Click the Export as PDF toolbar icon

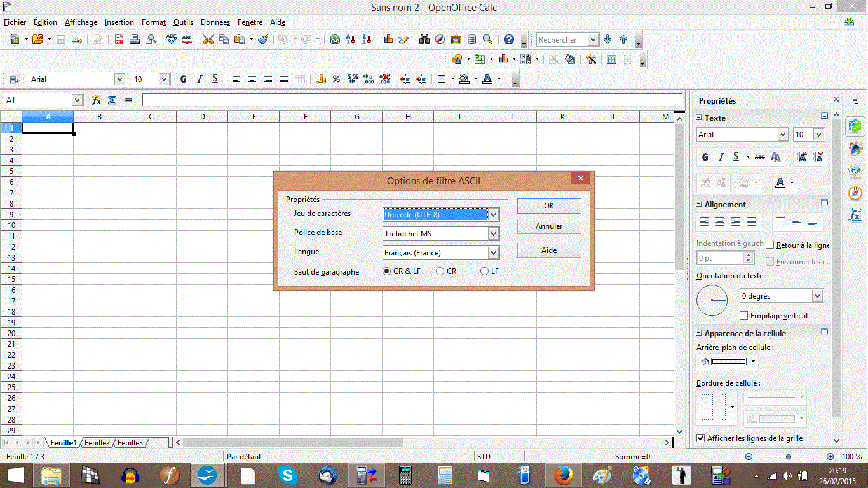tap(118, 39)
